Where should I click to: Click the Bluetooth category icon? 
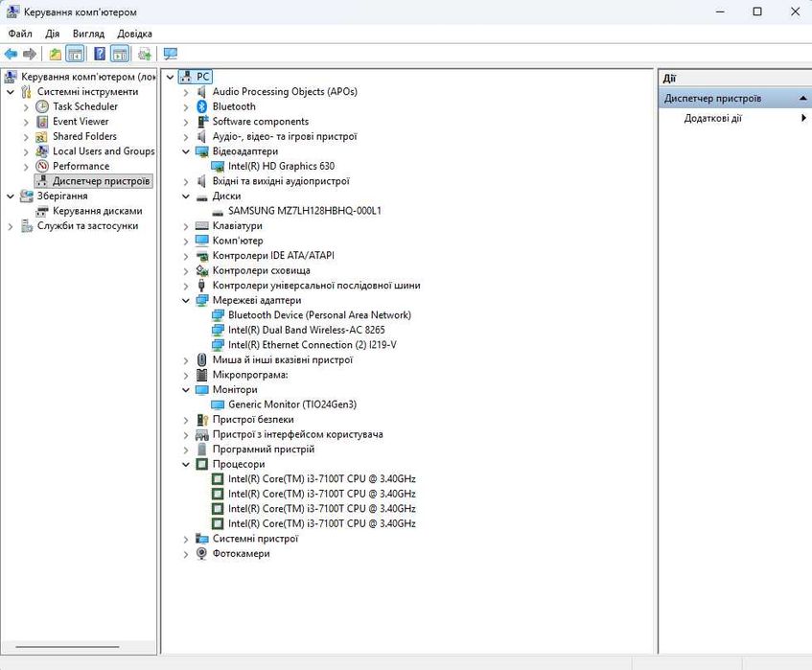202,106
